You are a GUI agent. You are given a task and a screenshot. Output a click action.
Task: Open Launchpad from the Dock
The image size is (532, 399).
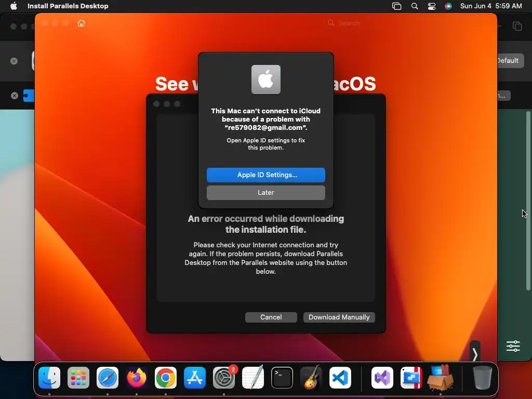pyautogui.click(x=78, y=377)
